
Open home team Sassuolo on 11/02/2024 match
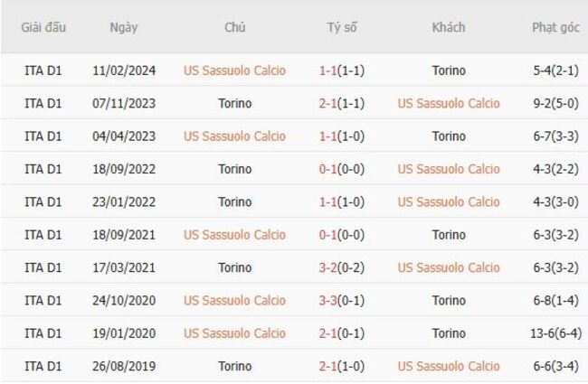(x=234, y=70)
